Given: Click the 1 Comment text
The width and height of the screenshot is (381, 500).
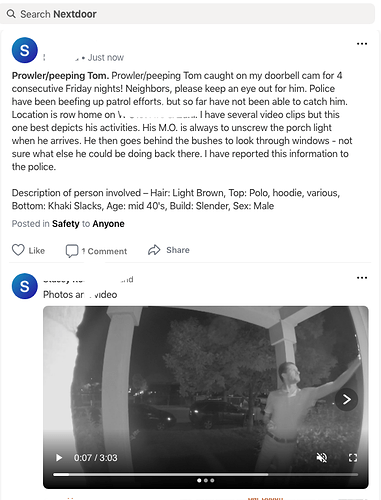Looking at the screenshot, I should pyautogui.click(x=104, y=251).
